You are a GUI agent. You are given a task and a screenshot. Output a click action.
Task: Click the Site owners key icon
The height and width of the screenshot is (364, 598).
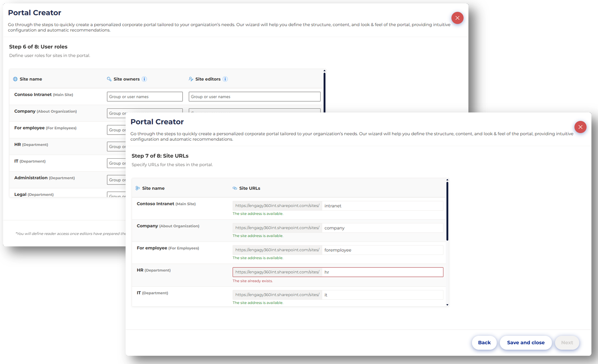point(109,79)
